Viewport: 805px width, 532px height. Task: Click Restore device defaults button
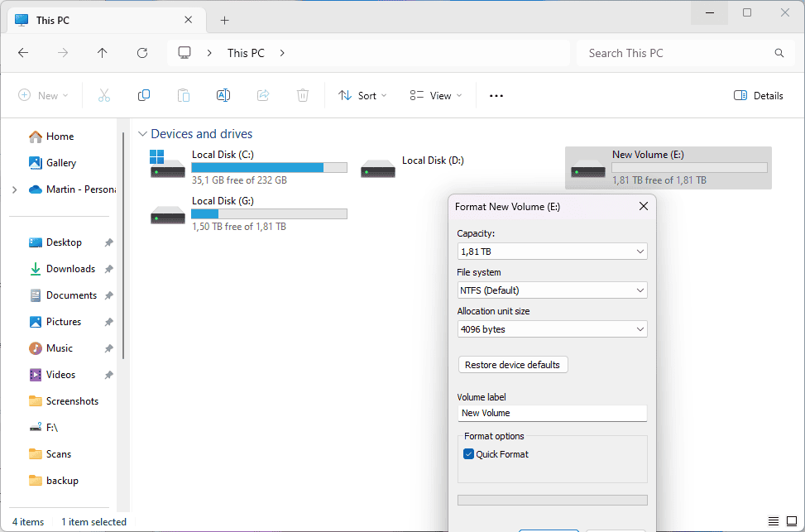pos(513,365)
